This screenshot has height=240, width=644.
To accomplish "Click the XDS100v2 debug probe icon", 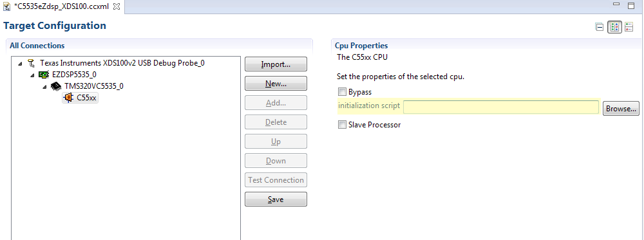I will (31, 63).
